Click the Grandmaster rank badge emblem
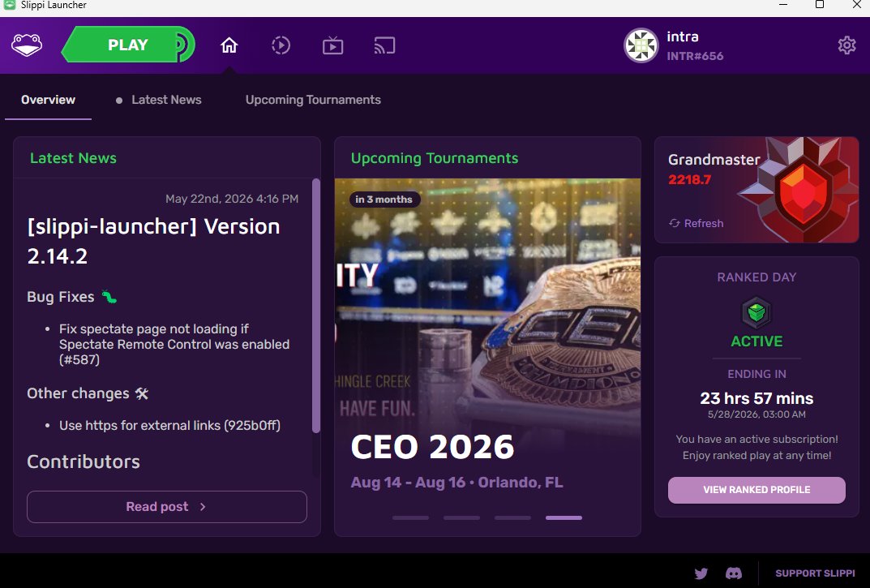 tap(801, 191)
